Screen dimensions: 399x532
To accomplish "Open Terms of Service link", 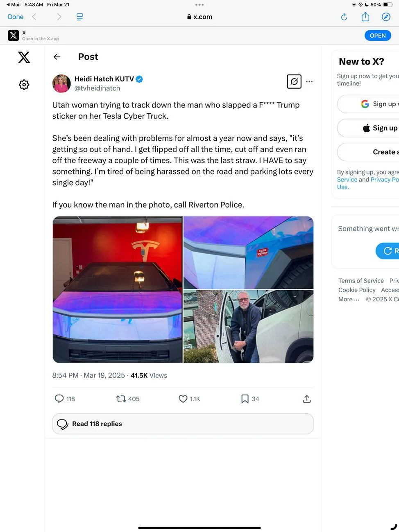I will point(361,281).
